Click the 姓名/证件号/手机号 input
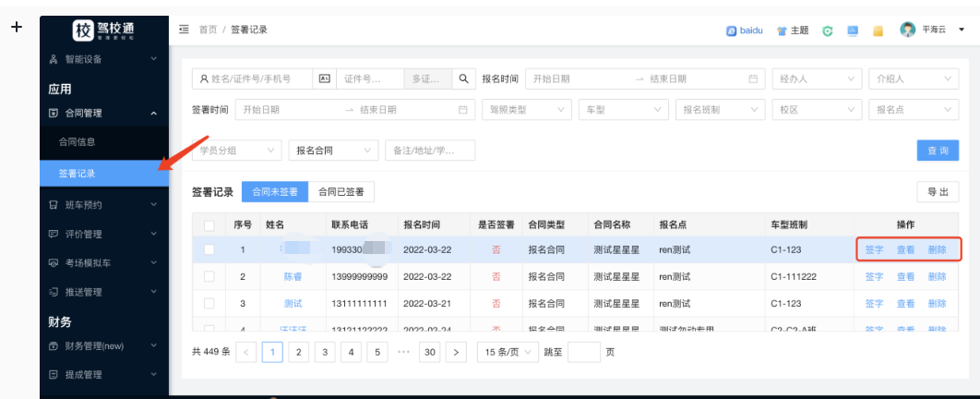 (252, 79)
